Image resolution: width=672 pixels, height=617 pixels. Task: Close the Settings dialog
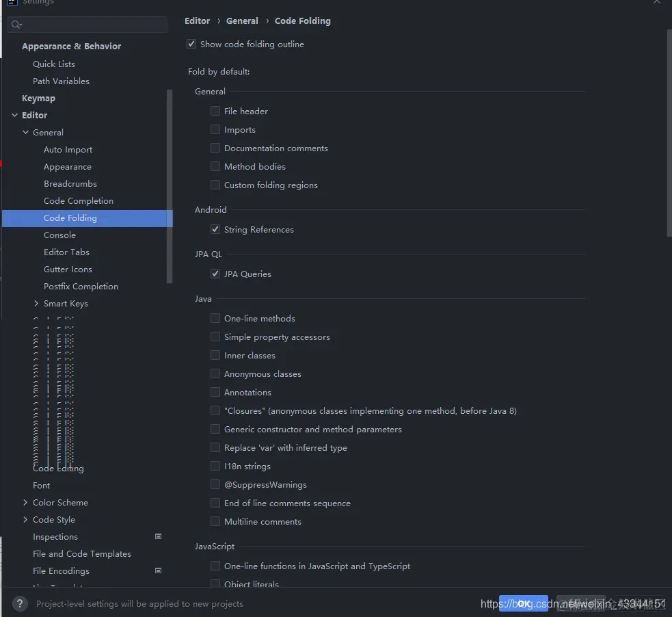click(x=656, y=2)
